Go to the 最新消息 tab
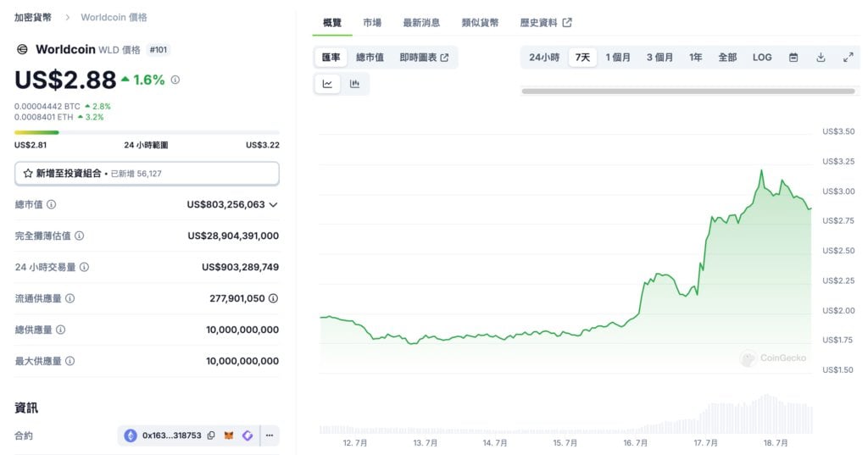868x455 pixels. (421, 23)
